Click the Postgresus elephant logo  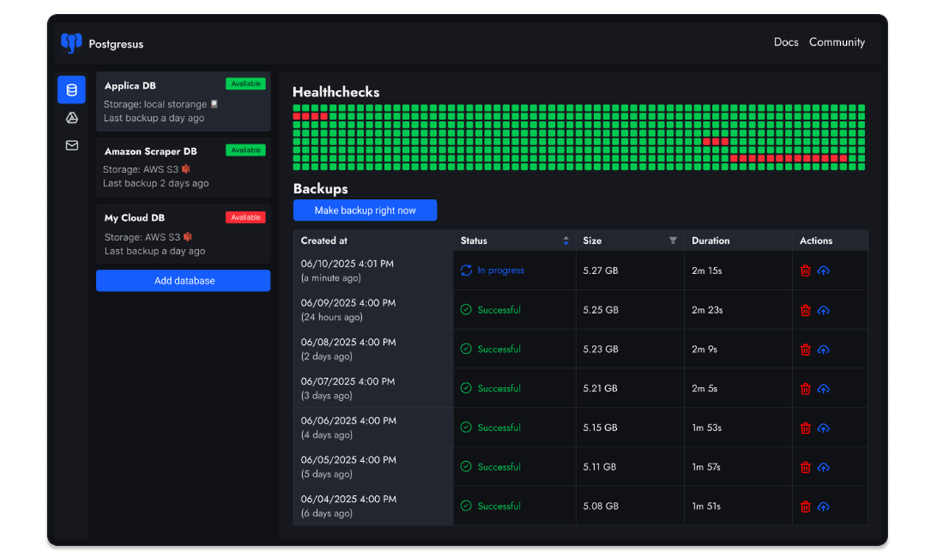point(71,43)
